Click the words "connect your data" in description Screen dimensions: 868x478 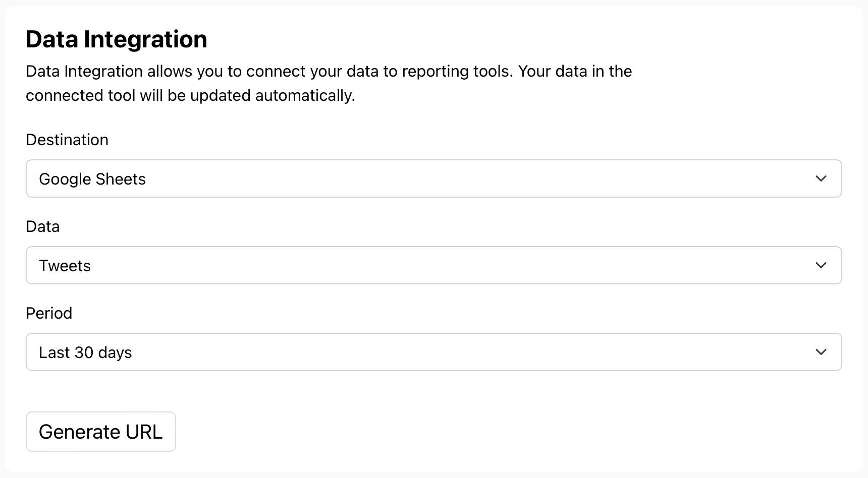[312, 71]
